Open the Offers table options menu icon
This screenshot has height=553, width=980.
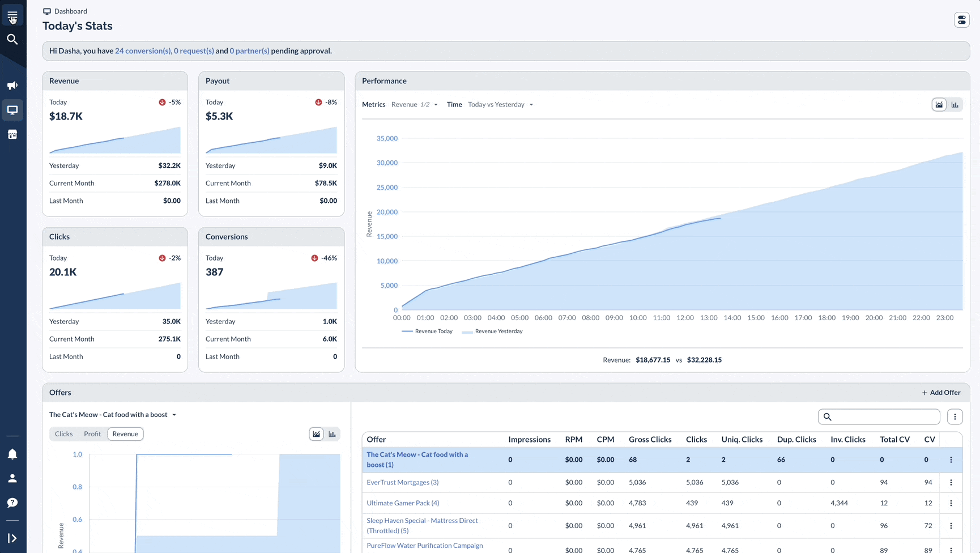tap(955, 417)
